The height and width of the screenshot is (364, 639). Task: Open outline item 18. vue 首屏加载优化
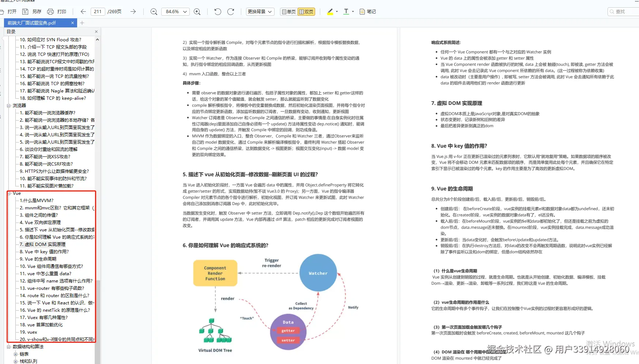pos(41,325)
